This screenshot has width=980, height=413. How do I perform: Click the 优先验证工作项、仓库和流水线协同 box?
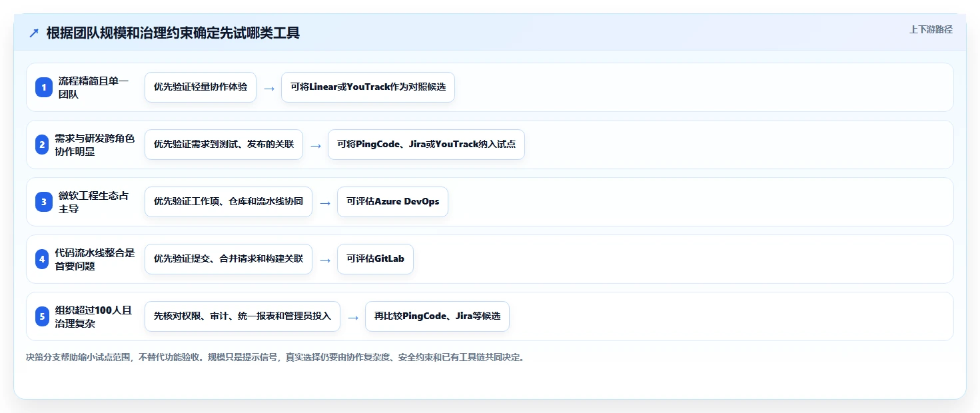229,202
